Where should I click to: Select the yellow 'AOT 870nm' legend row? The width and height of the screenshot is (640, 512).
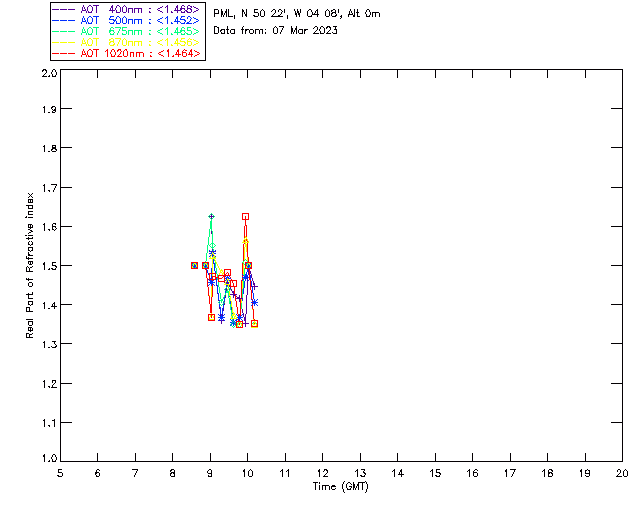pos(126,42)
